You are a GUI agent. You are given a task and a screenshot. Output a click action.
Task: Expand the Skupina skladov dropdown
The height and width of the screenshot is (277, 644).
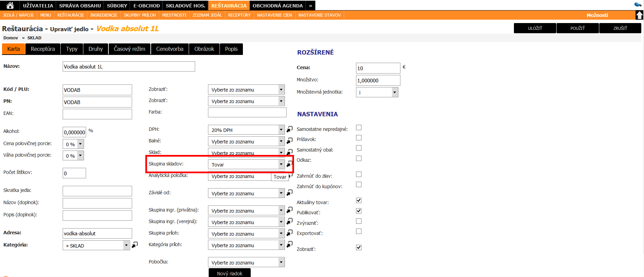pos(281,164)
